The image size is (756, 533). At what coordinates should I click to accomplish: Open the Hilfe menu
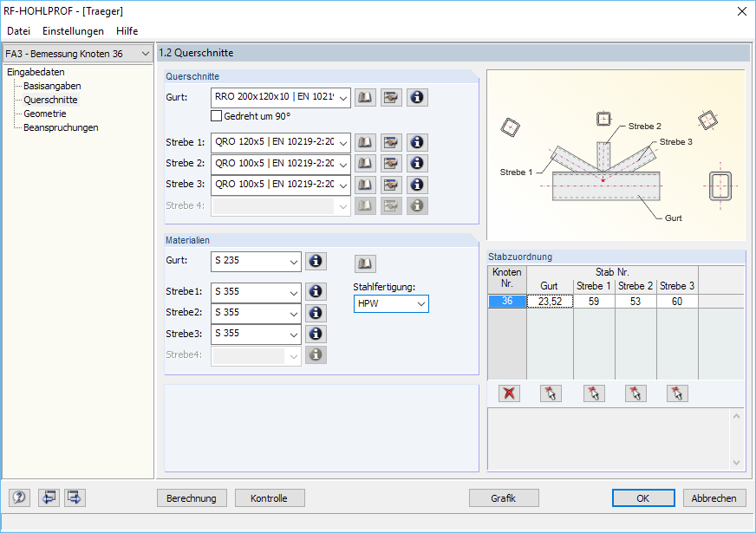(x=127, y=31)
